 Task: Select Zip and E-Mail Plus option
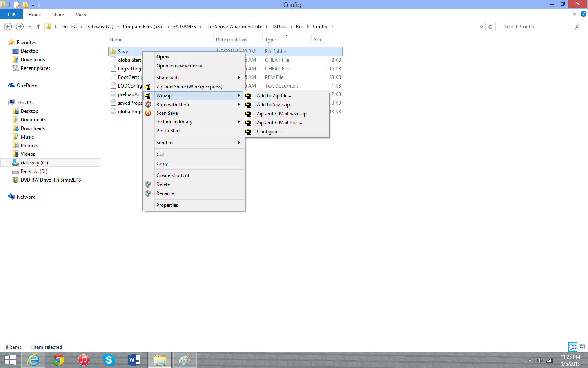coord(279,123)
